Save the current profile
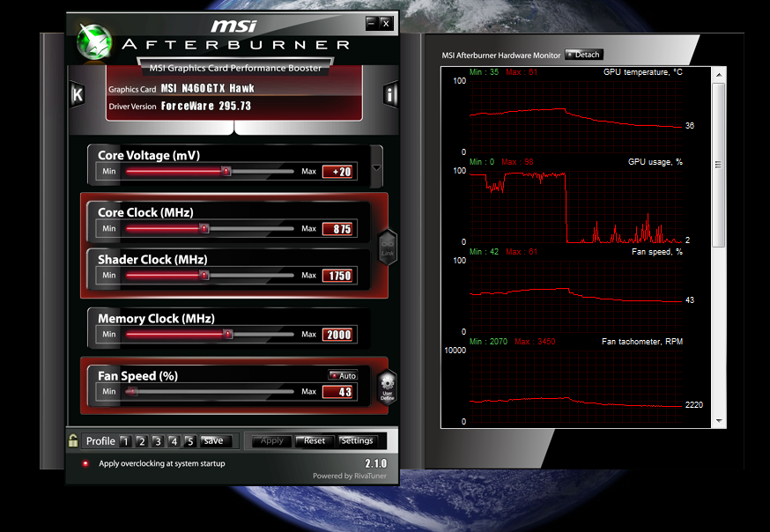The height and width of the screenshot is (532, 770). [x=213, y=440]
